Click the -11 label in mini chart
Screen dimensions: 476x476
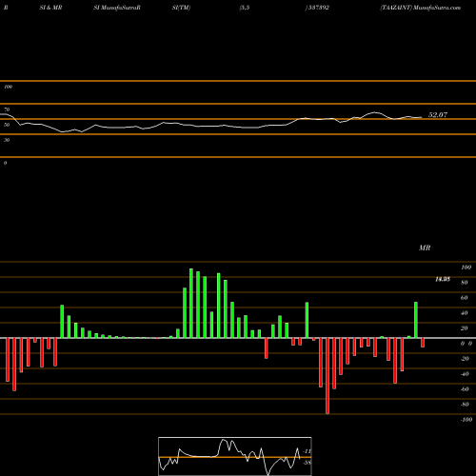[307, 451]
